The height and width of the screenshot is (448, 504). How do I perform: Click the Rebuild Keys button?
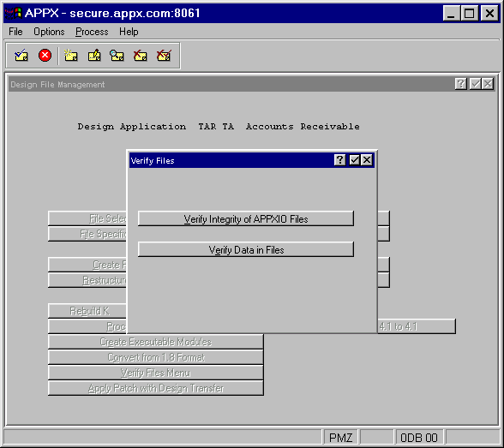[x=87, y=311]
